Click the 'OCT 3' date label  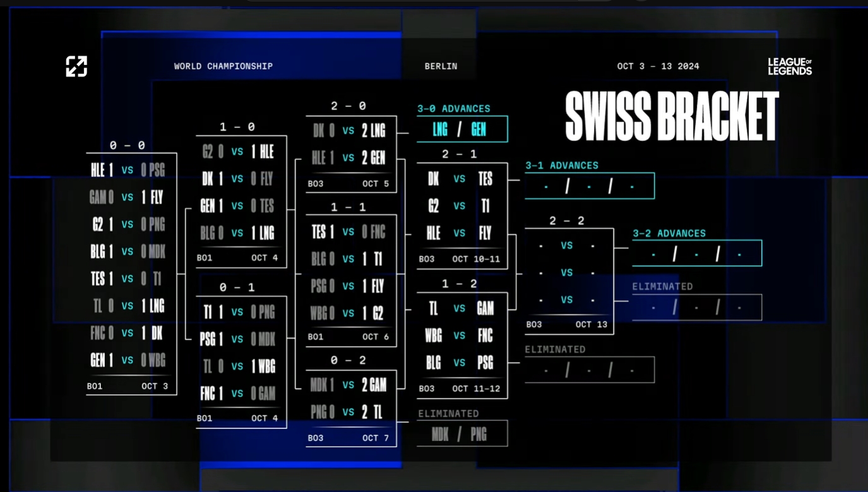click(x=155, y=386)
